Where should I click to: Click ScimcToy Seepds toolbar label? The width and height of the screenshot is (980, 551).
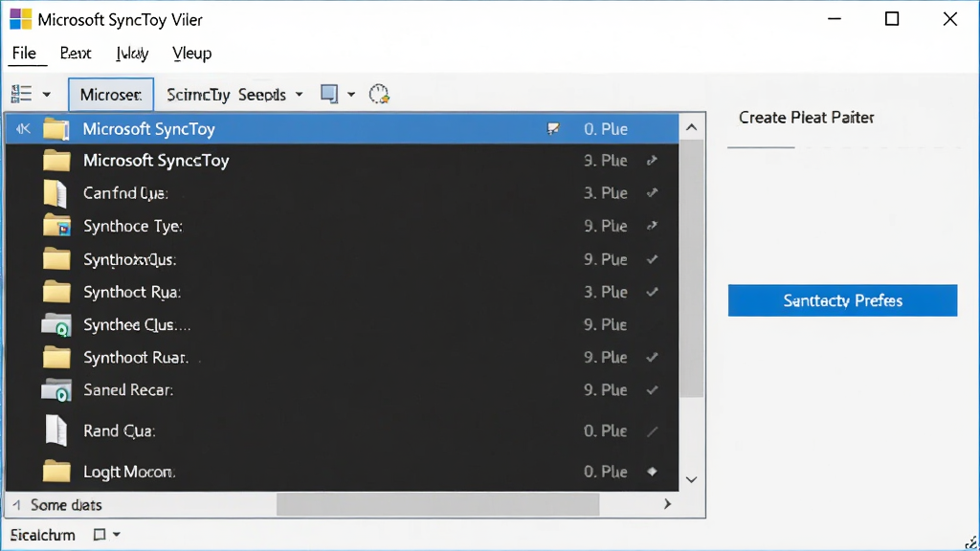tap(226, 95)
